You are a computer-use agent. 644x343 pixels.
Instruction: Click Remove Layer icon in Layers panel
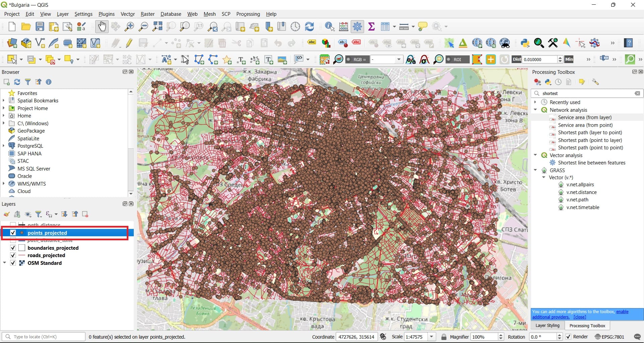[x=85, y=214]
